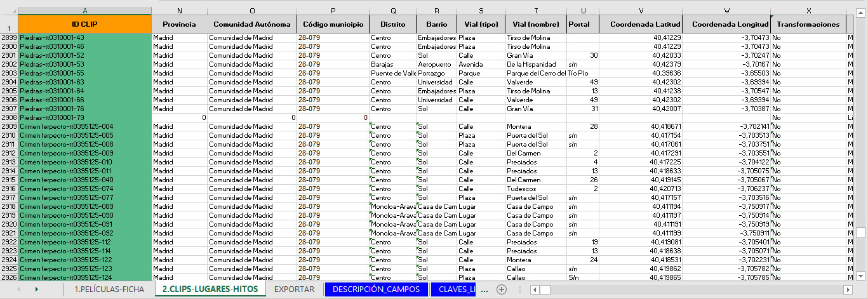Click the Coordenada Longitud header cell
This screenshot has height=299, width=868.
pyautogui.click(x=726, y=24)
